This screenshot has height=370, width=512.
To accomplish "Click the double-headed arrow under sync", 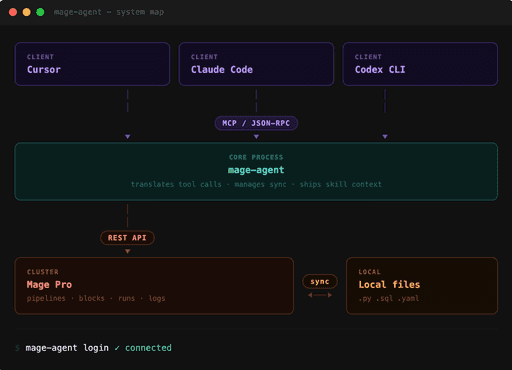I will (x=320, y=295).
